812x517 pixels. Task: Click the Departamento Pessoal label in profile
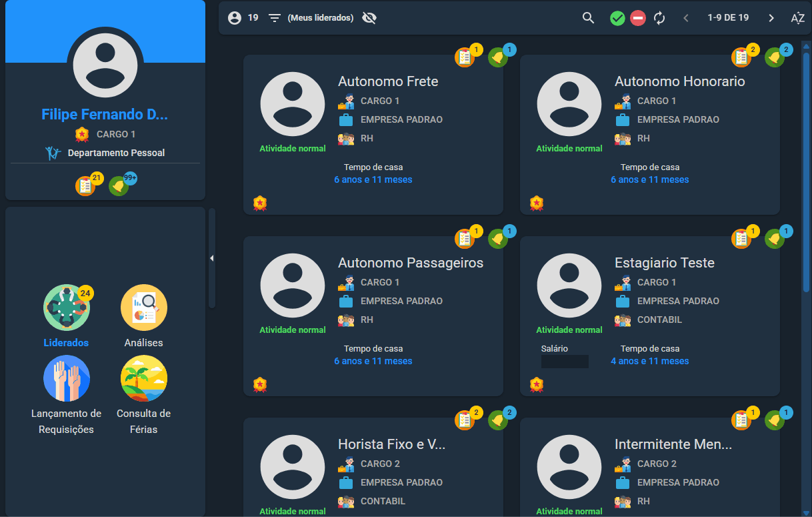tap(116, 153)
